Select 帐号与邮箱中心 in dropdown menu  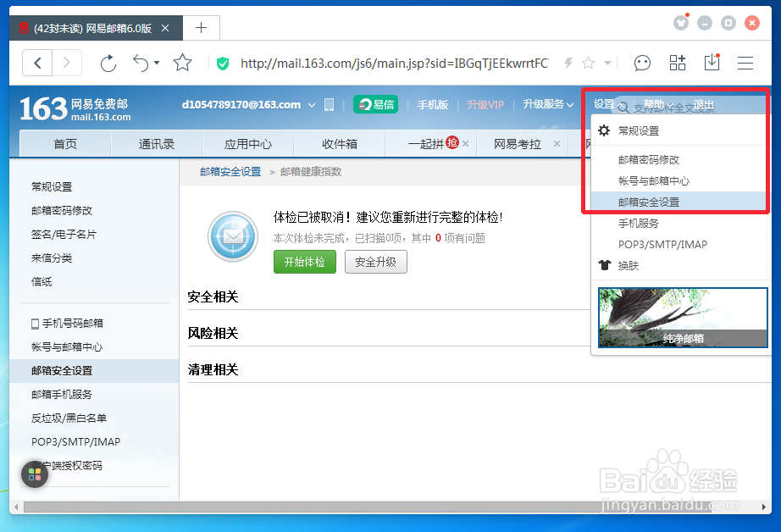[x=679, y=180]
